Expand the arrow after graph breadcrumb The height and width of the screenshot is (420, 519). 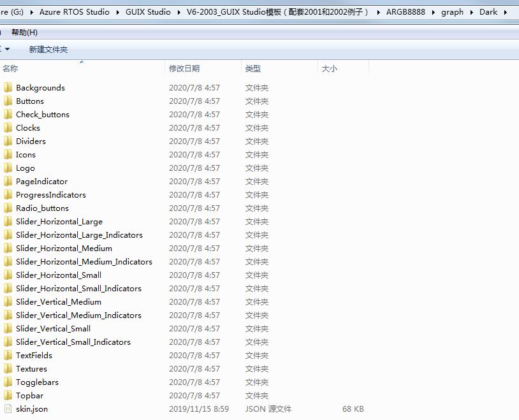coord(472,13)
